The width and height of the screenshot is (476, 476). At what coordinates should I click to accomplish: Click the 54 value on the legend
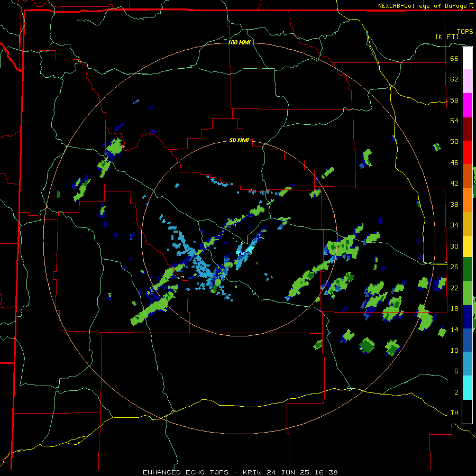click(x=454, y=121)
